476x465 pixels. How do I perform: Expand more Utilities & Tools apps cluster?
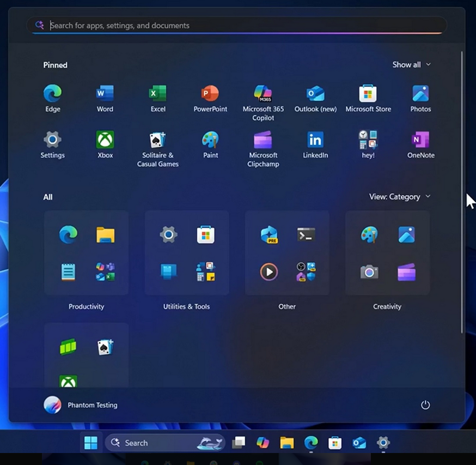point(205,271)
